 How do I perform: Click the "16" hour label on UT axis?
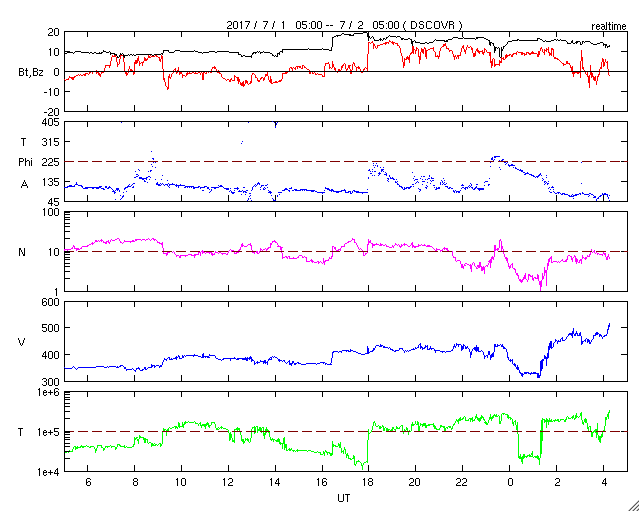pyautogui.click(x=322, y=482)
